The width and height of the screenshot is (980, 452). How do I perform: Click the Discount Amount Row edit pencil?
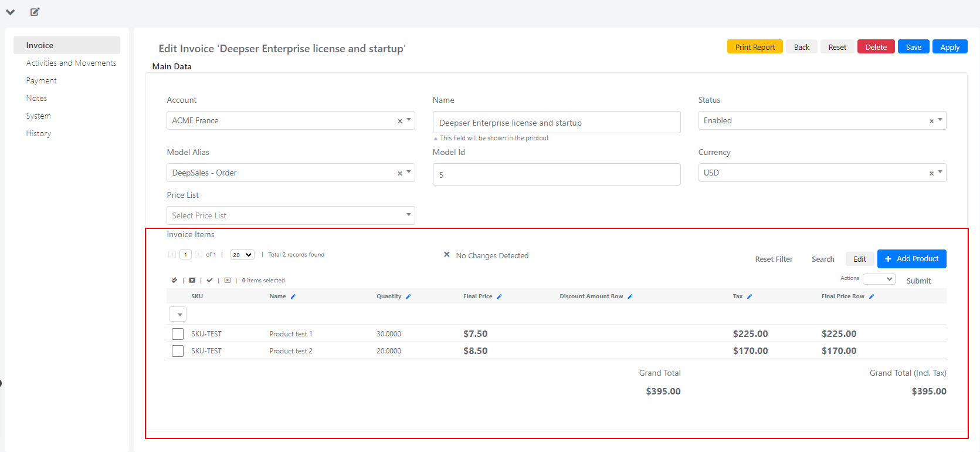coord(630,296)
